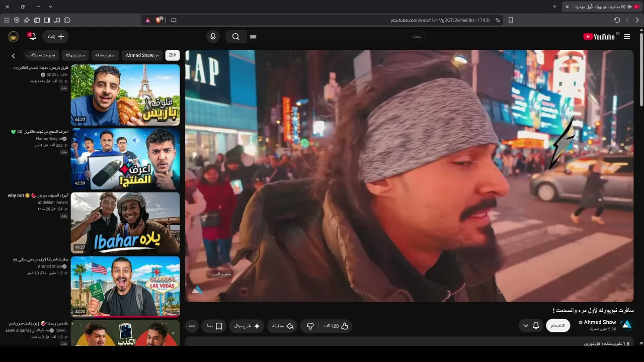Open more actions three-dot menu under video
644x362 pixels.
[x=192, y=326]
